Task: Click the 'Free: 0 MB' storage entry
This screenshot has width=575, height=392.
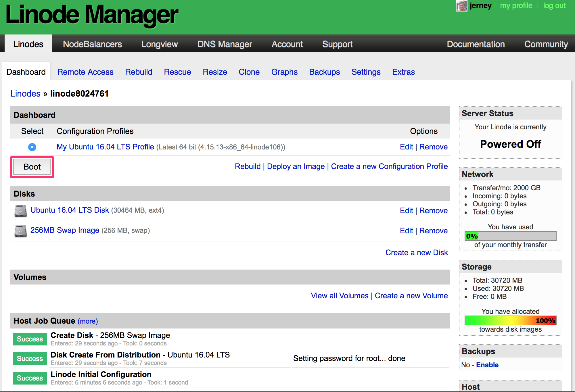Action: tap(490, 297)
